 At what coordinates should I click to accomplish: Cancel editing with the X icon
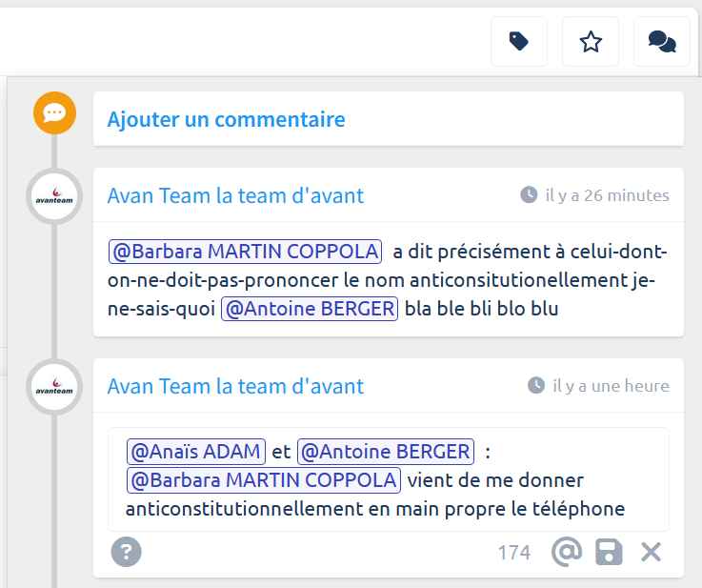click(x=651, y=552)
